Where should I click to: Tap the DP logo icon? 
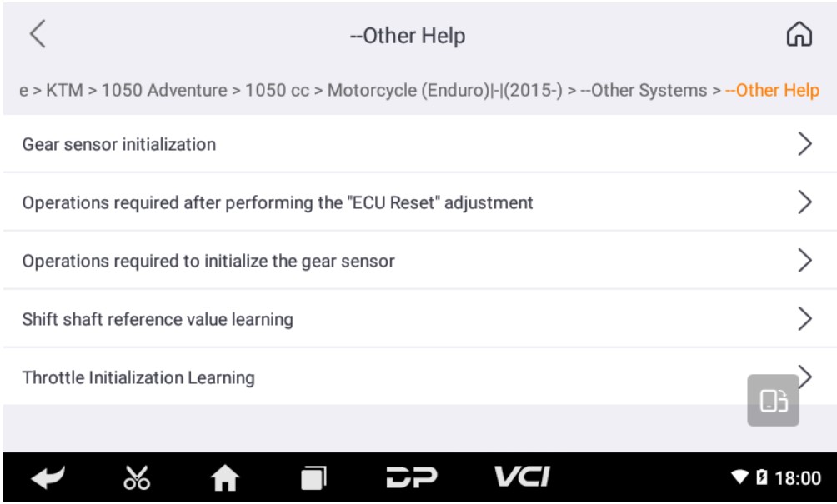[412, 478]
